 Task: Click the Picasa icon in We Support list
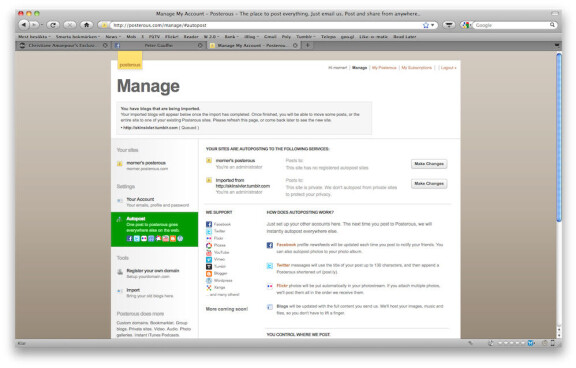[x=209, y=245]
